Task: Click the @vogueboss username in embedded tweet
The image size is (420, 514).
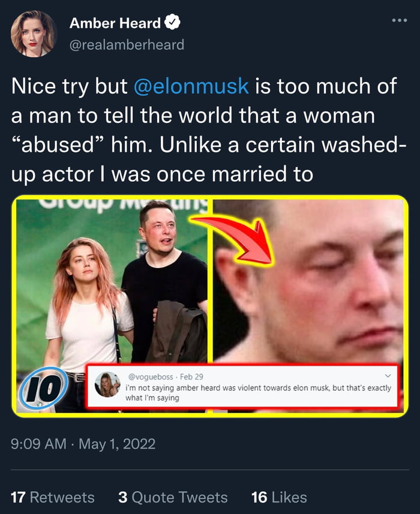Action: 151,377
